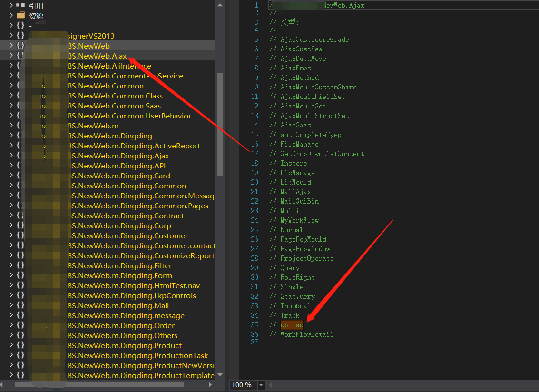Click tree panel scroll-up arrow

(220, 5)
